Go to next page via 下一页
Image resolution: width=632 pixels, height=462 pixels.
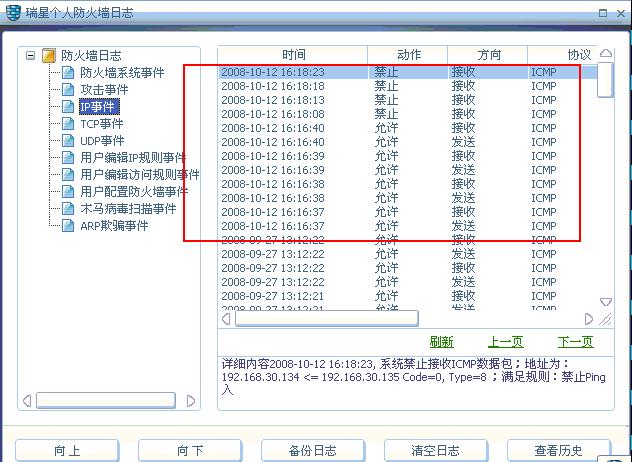[576, 342]
